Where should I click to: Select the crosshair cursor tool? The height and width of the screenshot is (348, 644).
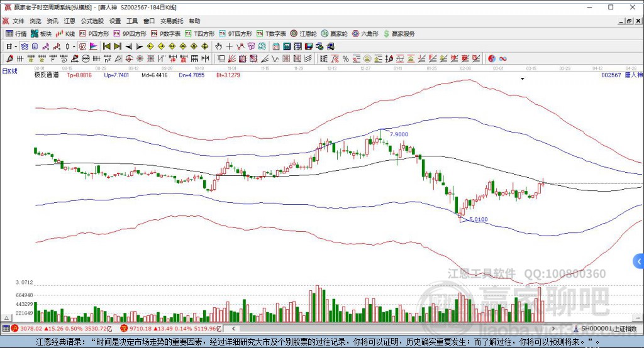click(x=229, y=46)
